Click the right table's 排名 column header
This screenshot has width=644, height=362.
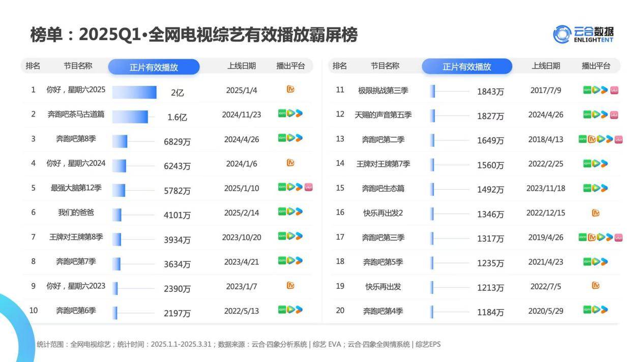(340, 66)
